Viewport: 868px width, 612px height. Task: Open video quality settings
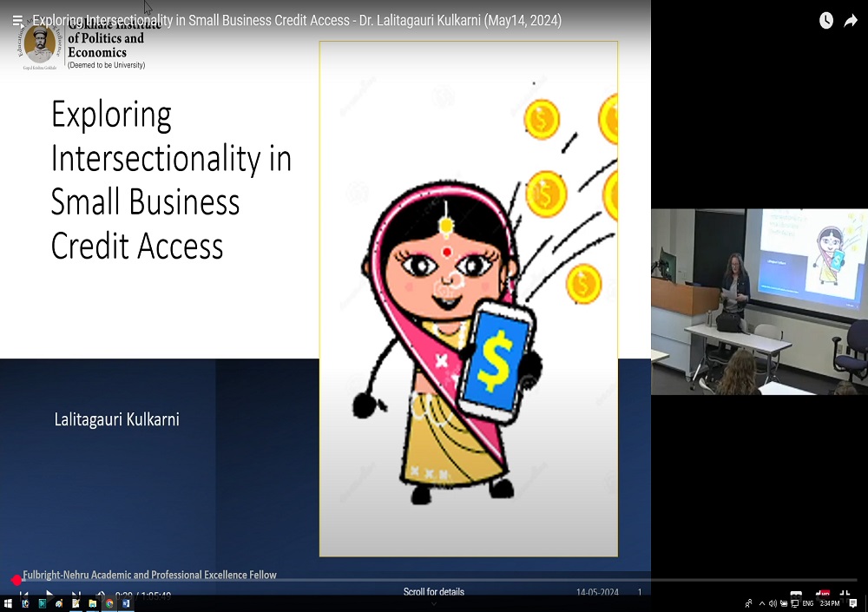click(821, 596)
